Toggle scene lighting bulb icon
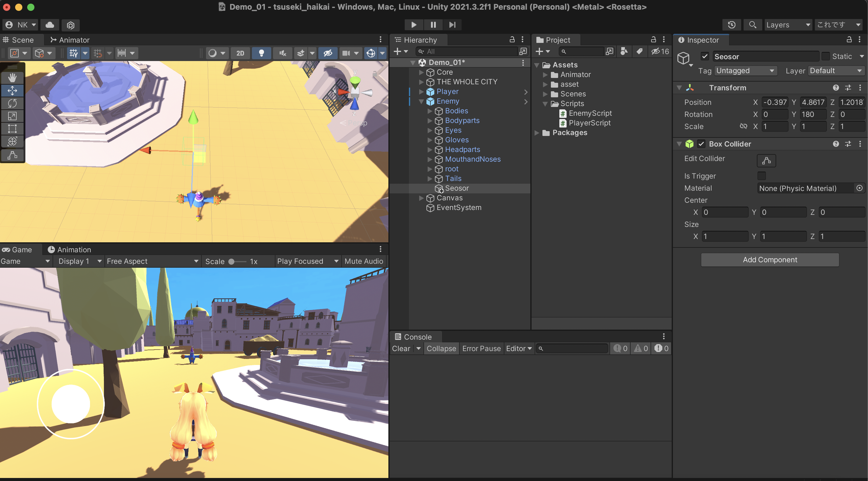The height and width of the screenshot is (481, 868). 261,53
